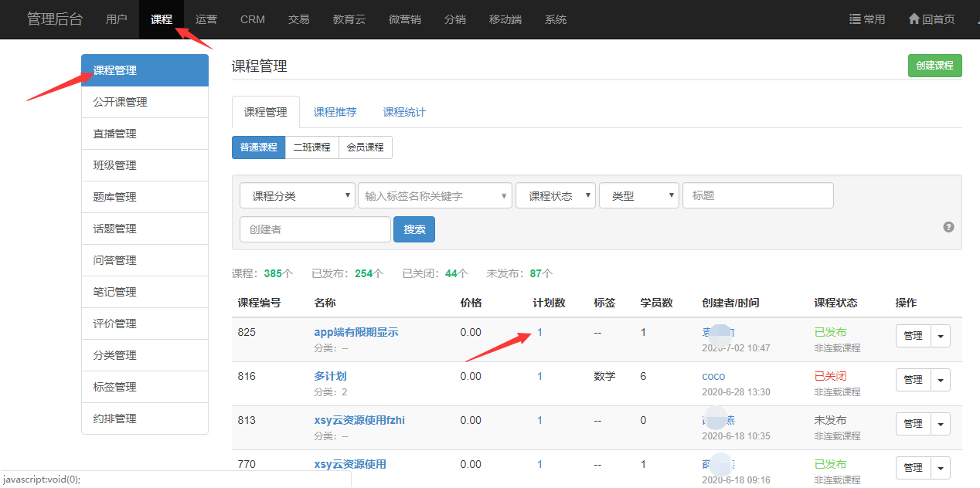The width and height of the screenshot is (980, 488).
Task: Open the 课程分类 dropdown filter
Action: coord(297,196)
